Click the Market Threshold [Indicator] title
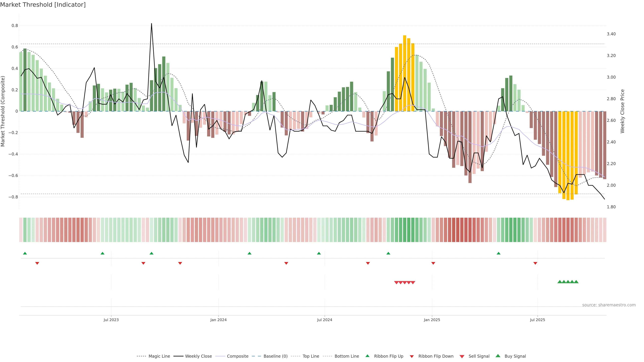The image size is (644, 362). pyautogui.click(x=43, y=5)
